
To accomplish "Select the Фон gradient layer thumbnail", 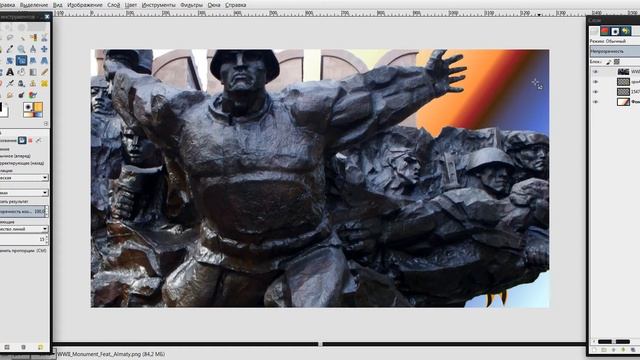I will (623, 102).
